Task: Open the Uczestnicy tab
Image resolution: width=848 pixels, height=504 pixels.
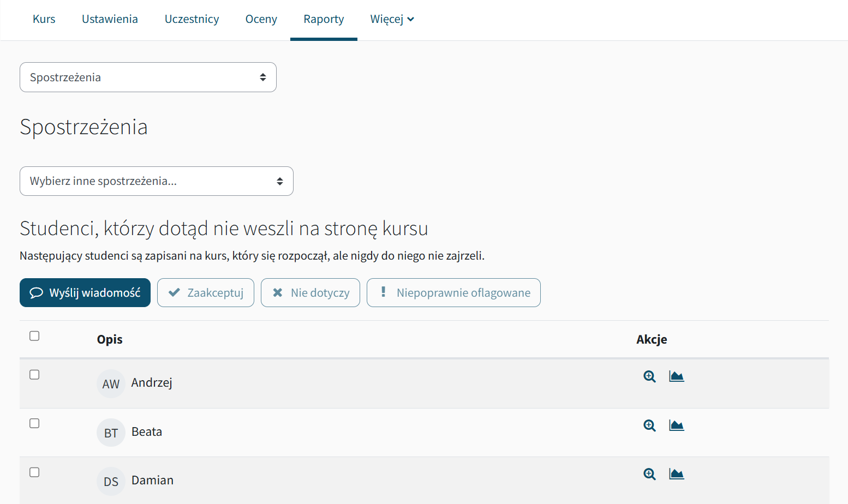Action: pos(192,20)
